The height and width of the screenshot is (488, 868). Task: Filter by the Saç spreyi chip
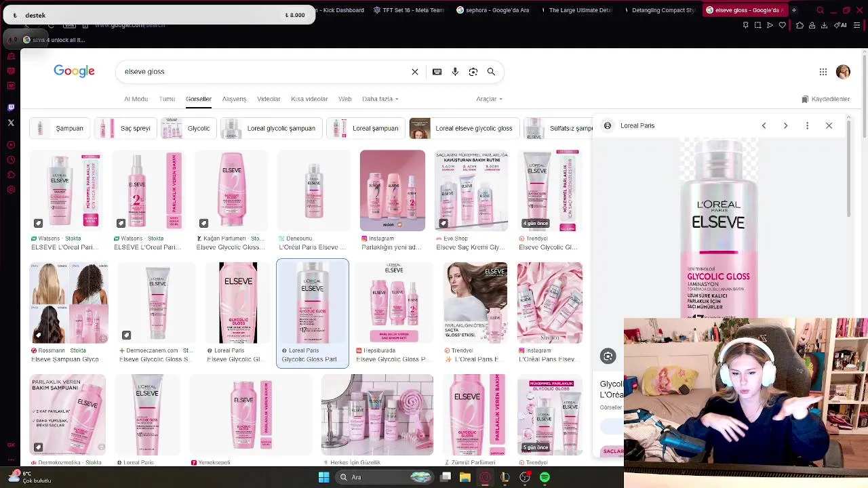[125, 128]
